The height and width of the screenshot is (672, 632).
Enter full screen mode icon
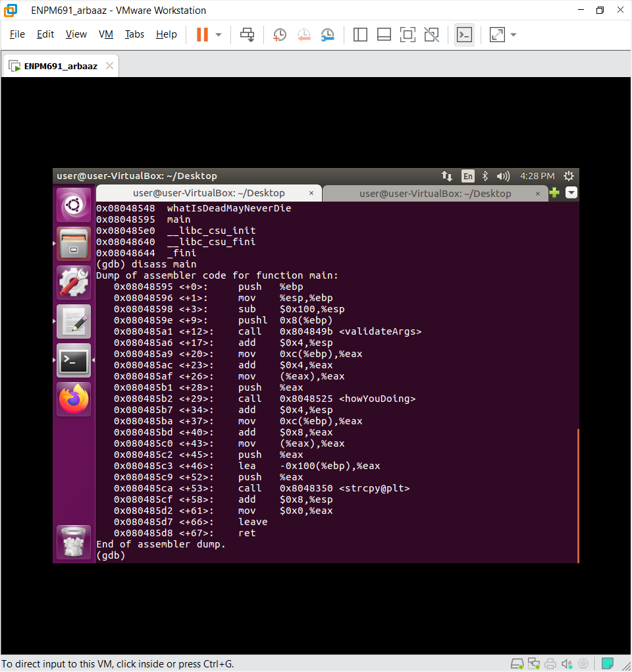[408, 35]
